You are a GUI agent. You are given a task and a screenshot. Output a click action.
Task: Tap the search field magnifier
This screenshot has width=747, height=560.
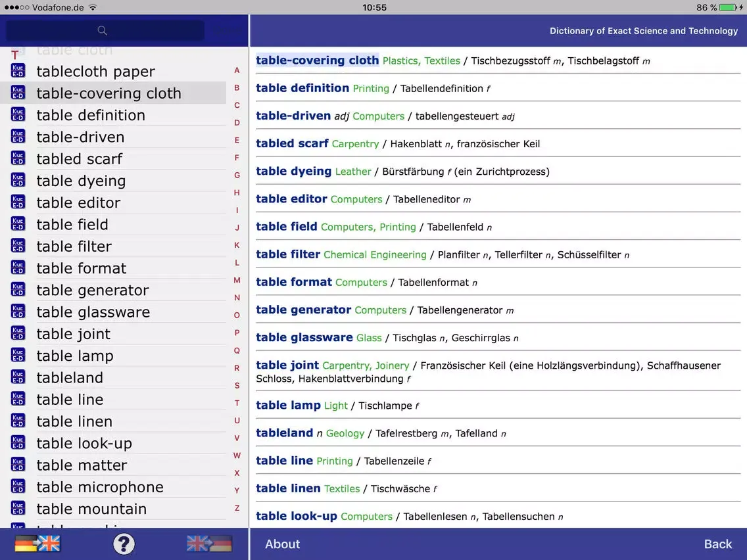tap(102, 30)
